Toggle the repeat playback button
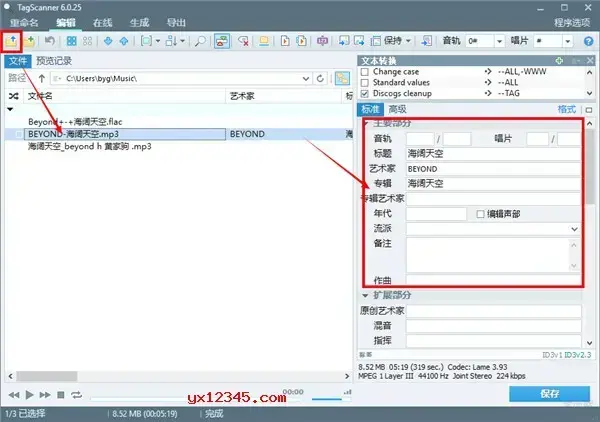The image size is (600, 422). (x=77, y=394)
